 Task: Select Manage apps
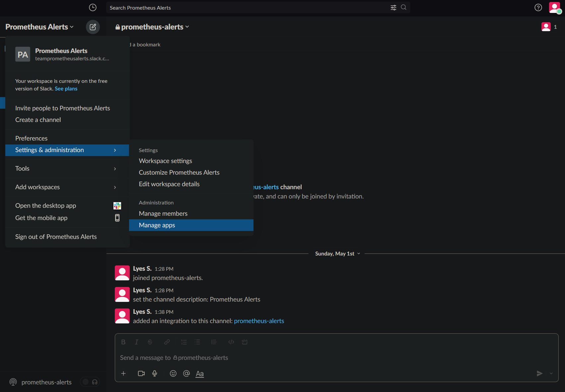[191, 225]
